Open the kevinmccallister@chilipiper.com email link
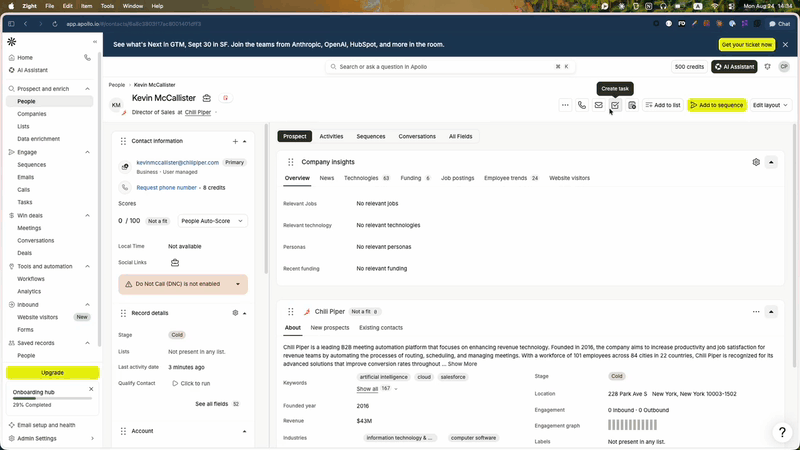The height and width of the screenshot is (450, 800). [178, 163]
